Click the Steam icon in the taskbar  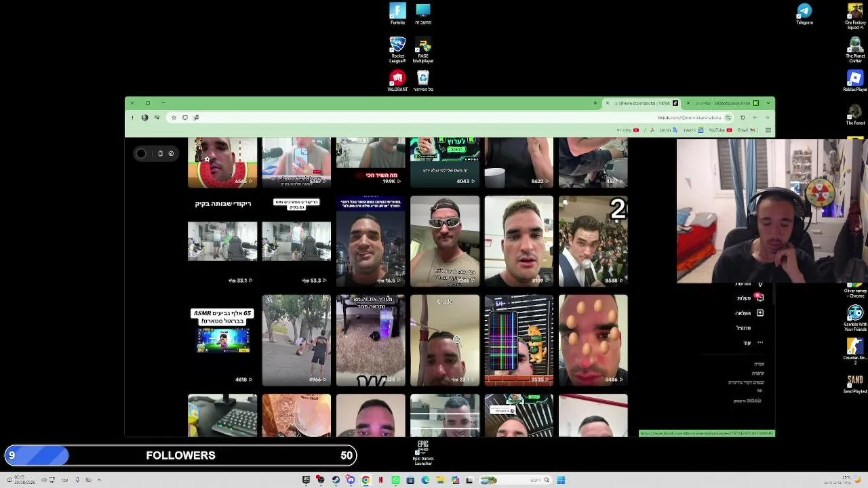(x=335, y=480)
